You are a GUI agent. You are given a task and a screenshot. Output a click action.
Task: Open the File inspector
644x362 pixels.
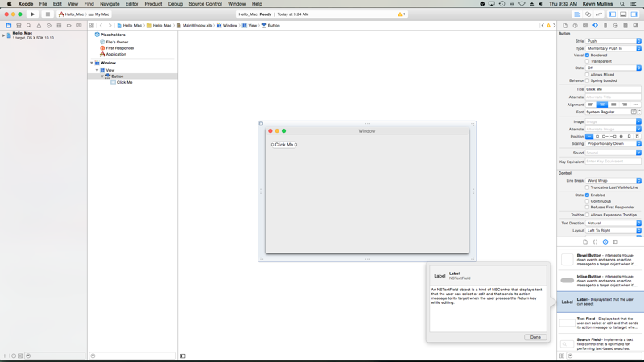pos(565,26)
